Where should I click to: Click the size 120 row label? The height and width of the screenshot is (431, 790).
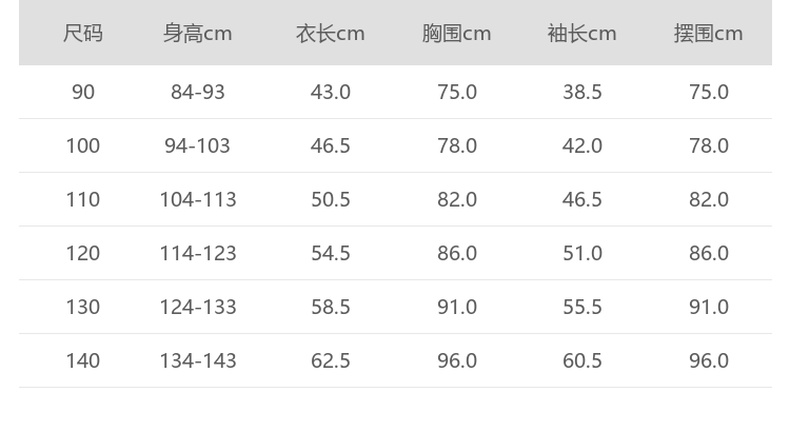coord(83,254)
